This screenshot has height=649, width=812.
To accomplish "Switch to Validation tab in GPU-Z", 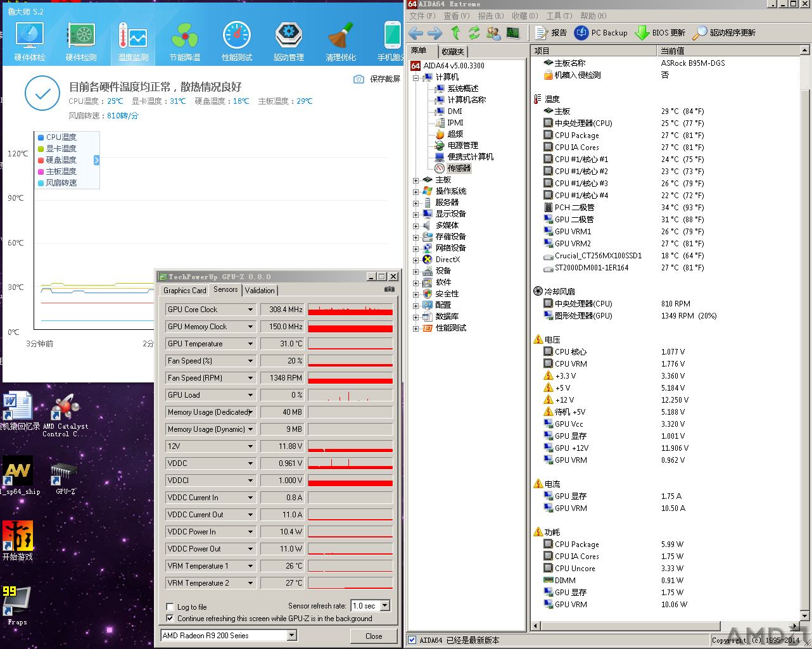I will 260,290.
